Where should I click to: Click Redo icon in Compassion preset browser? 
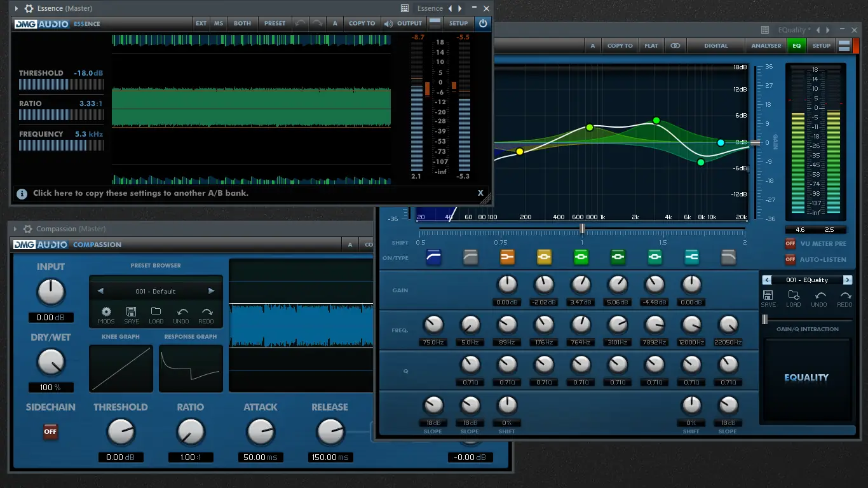click(206, 315)
